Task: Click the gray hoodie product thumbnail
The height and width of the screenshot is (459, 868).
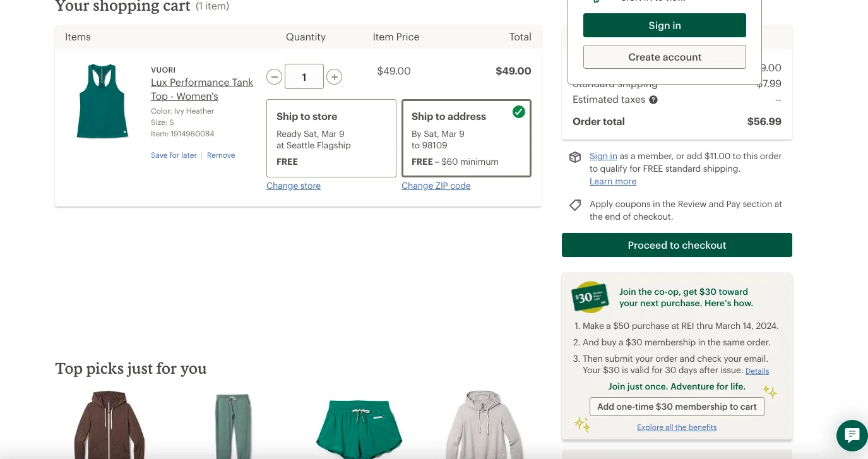Action: pyautogui.click(x=484, y=424)
